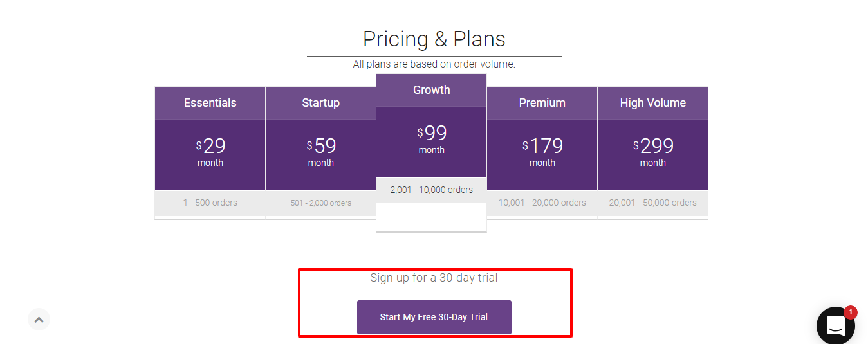The image size is (868, 344).
Task: Click the scroll-to-top chevron icon
Action: tap(39, 319)
